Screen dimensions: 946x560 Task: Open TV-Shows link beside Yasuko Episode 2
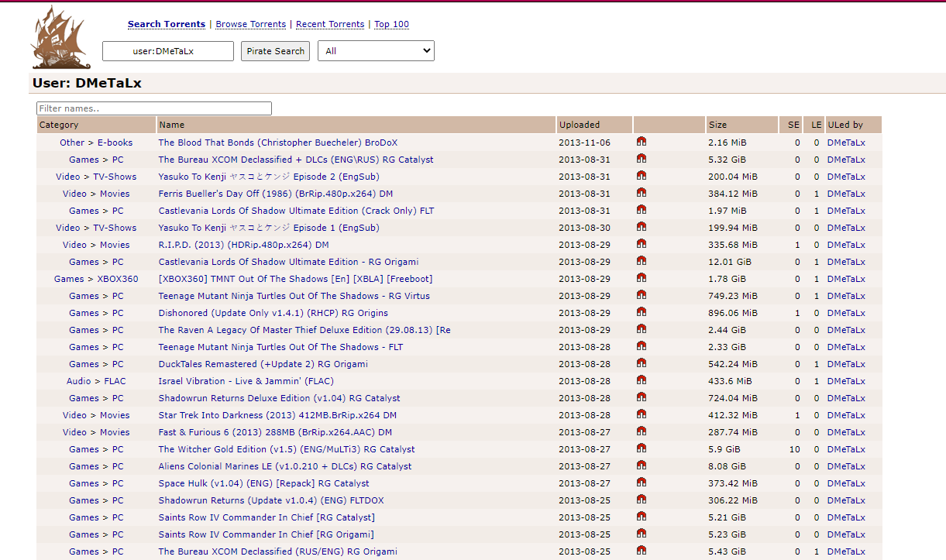(x=115, y=177)
